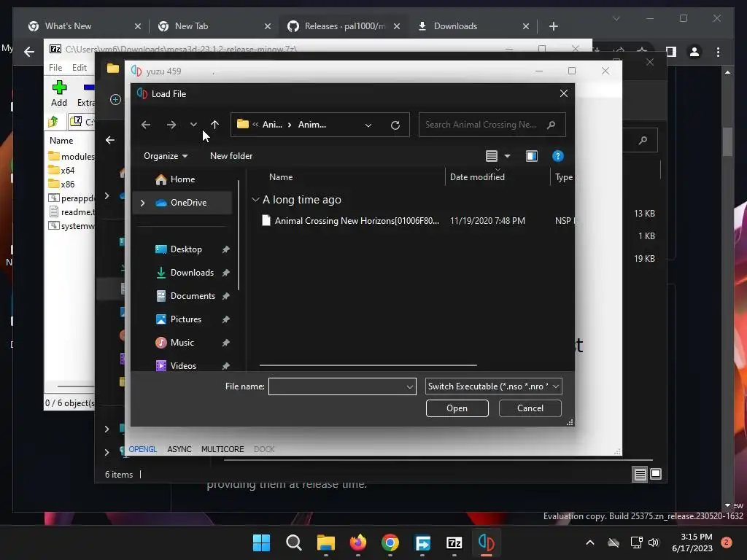Collapse the 'A long time ago' group
Viewport: 747px width, 560px height.
point(256,200)
